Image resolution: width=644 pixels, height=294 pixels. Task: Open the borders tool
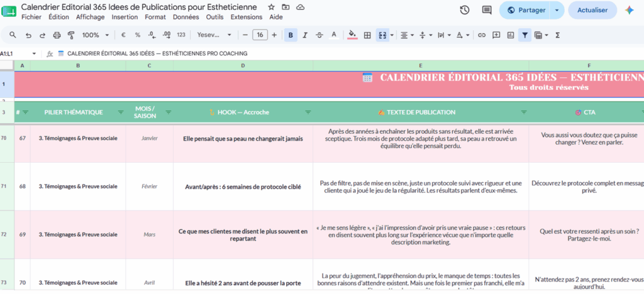coord(367,35)
